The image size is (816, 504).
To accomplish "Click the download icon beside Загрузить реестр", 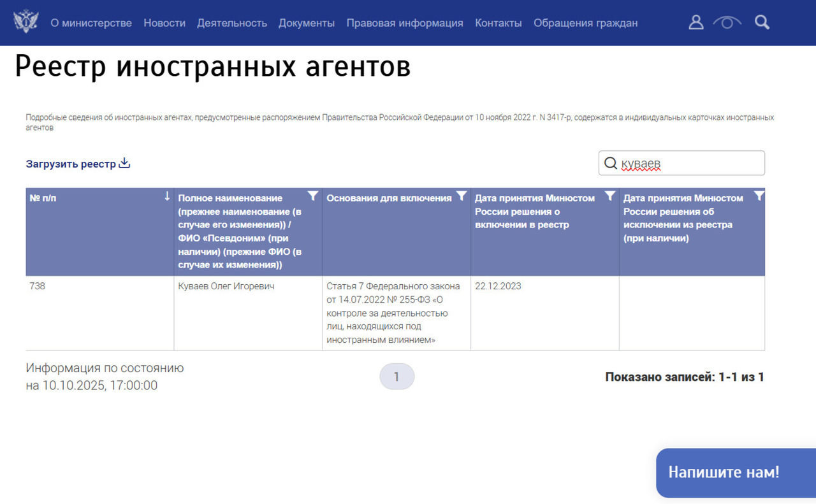I will (125, 163).
